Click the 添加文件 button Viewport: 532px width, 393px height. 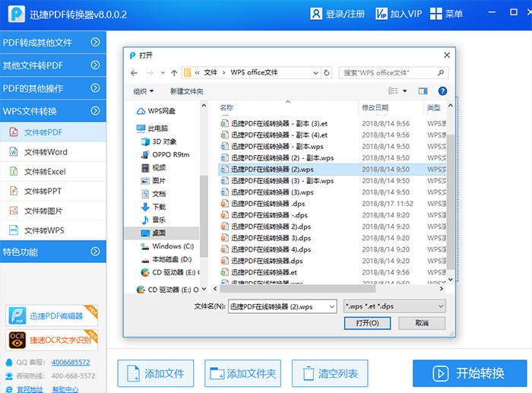point(156,373)
